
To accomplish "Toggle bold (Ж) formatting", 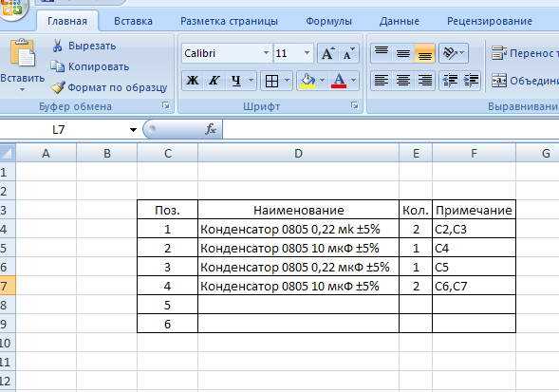I will click(193, 81).
